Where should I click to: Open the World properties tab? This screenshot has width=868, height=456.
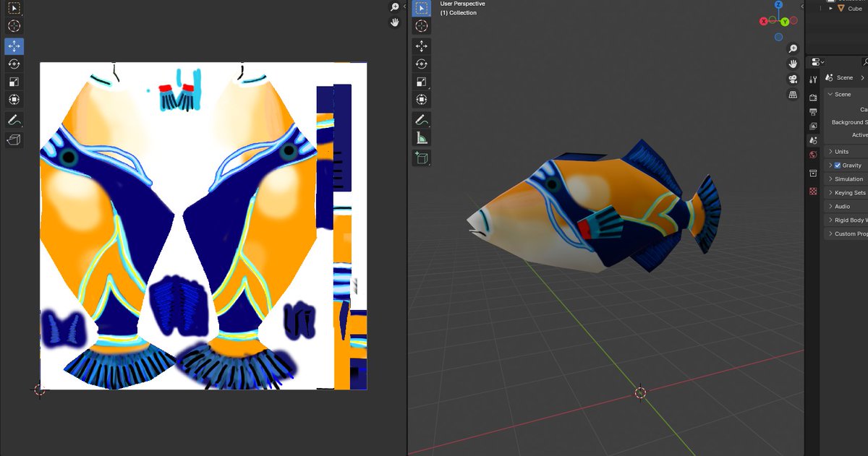tap(813, 155)
